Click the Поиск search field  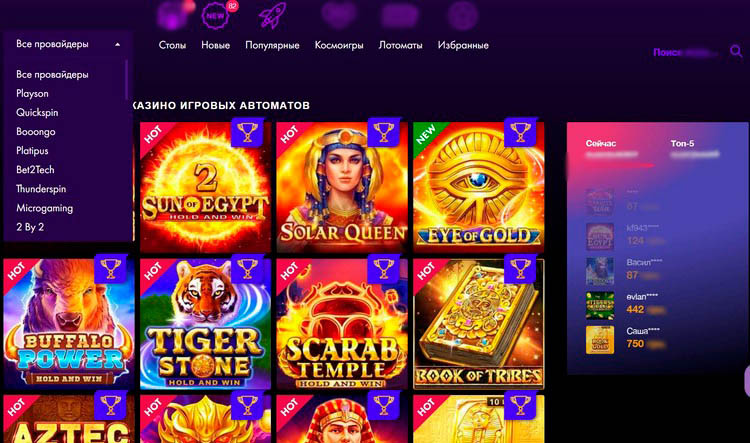point(685,52)
